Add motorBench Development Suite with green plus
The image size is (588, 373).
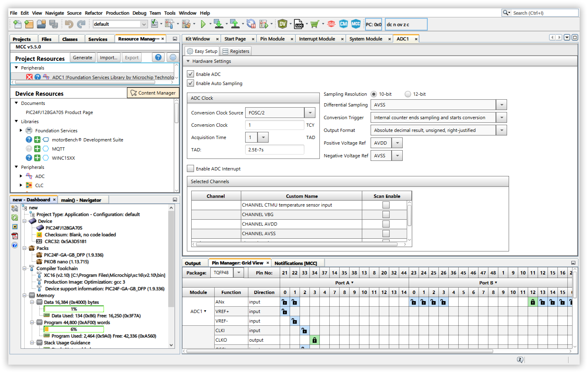37,140
